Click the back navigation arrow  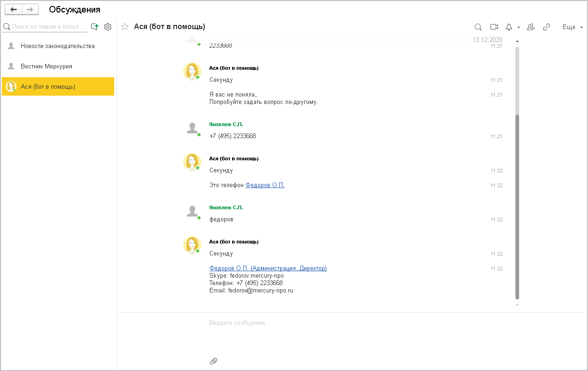coord(13,9)
